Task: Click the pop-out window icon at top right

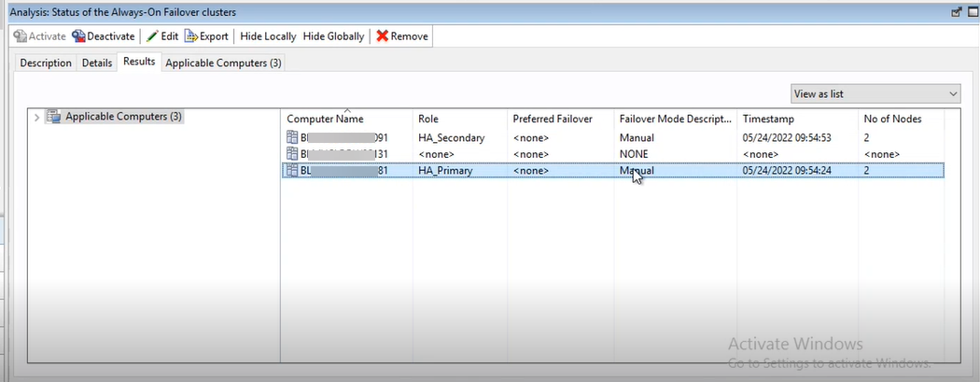Action: point(956,12)
